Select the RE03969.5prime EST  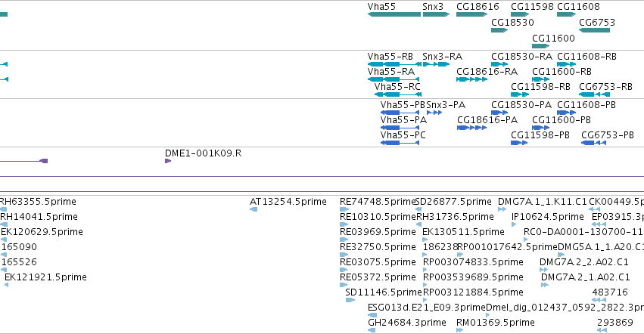pos(344,240)
